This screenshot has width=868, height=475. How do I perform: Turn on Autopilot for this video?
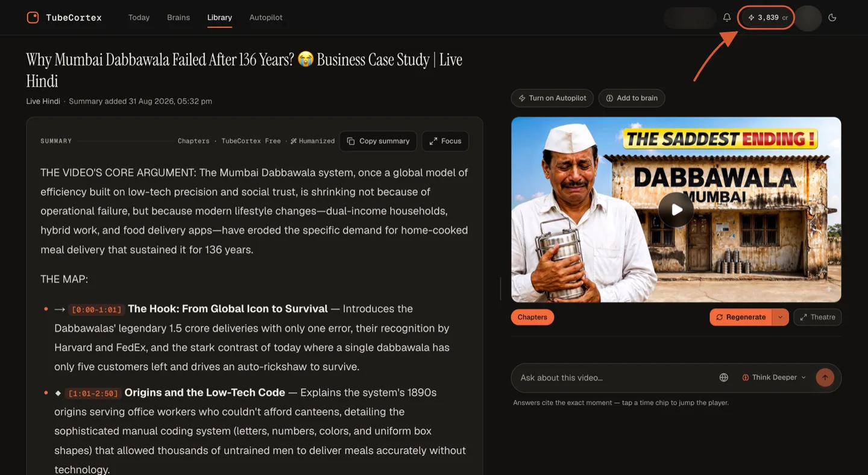[552, 98]
